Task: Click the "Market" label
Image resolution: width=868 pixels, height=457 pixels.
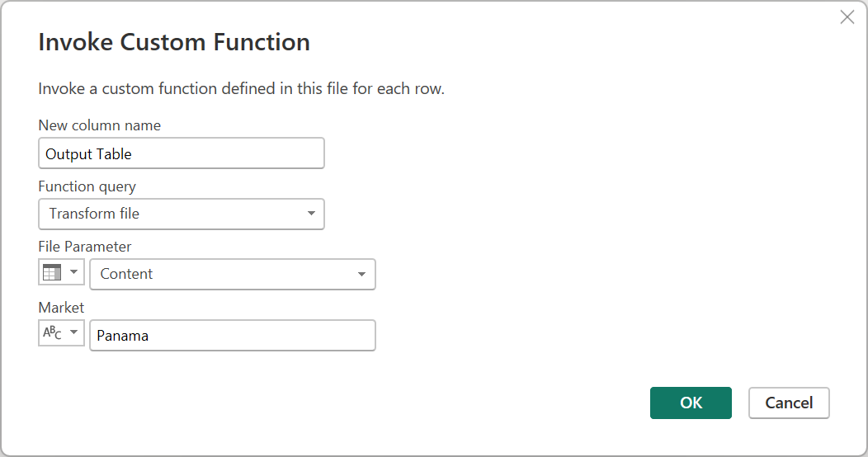Action: 61,308
